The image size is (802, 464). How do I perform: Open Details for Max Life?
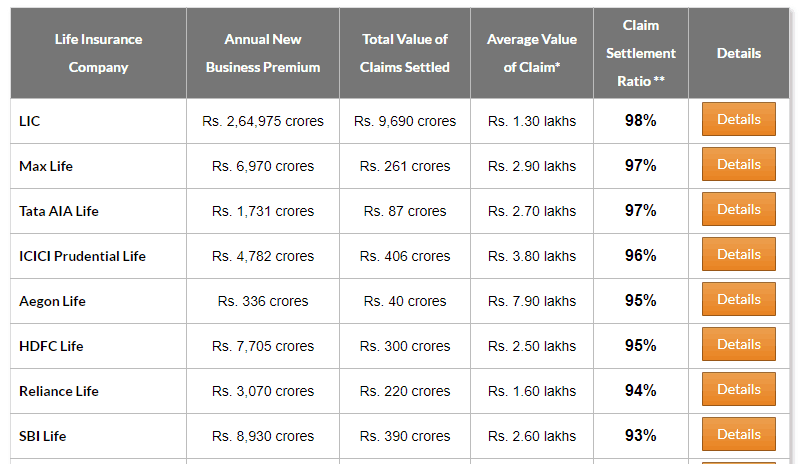pos(739,164)
